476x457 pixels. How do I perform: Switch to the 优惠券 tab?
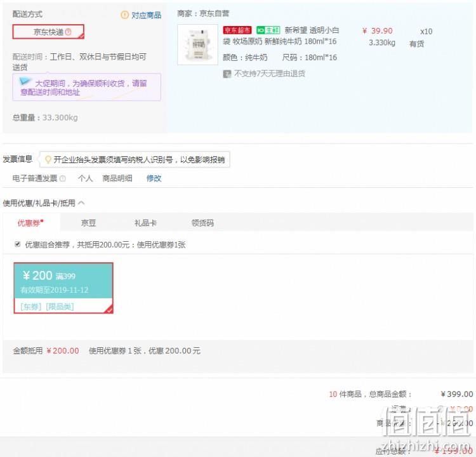pyautogui.click(x=31, y=223)
